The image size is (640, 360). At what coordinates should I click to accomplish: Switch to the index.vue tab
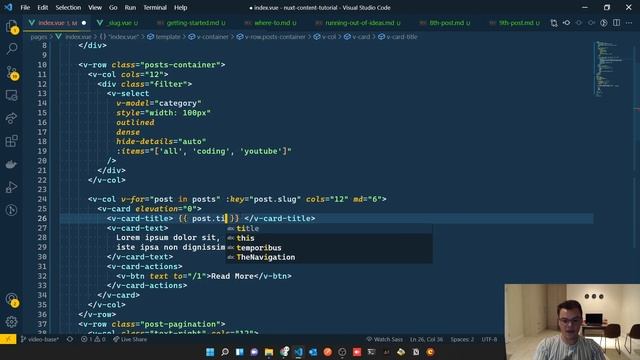57,23
